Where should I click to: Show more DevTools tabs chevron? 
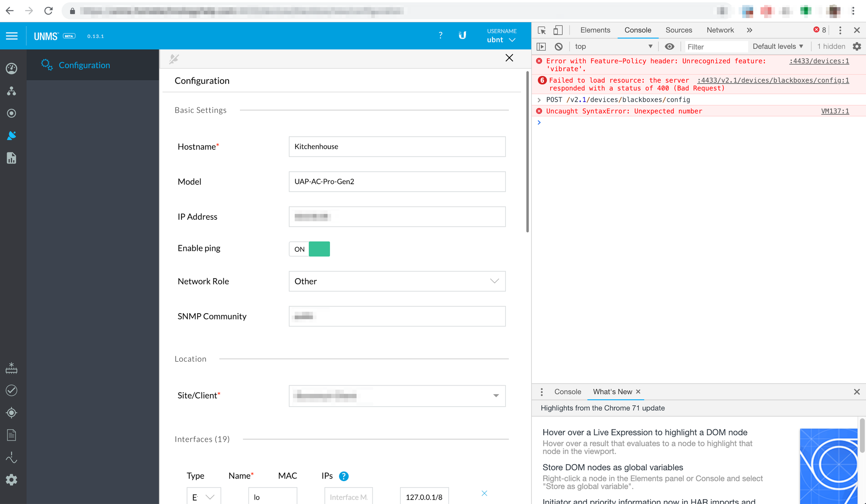(x=750, y=30)
